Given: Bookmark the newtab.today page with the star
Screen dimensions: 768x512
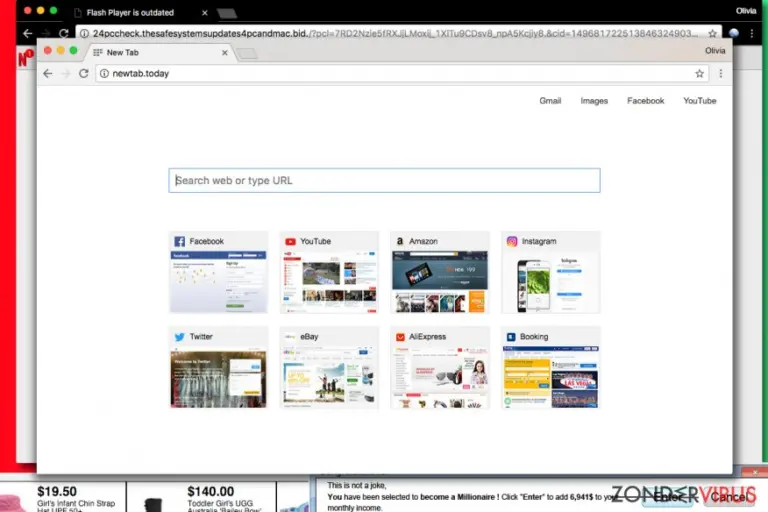Looking at the screenshot, I should click(699, 73).
